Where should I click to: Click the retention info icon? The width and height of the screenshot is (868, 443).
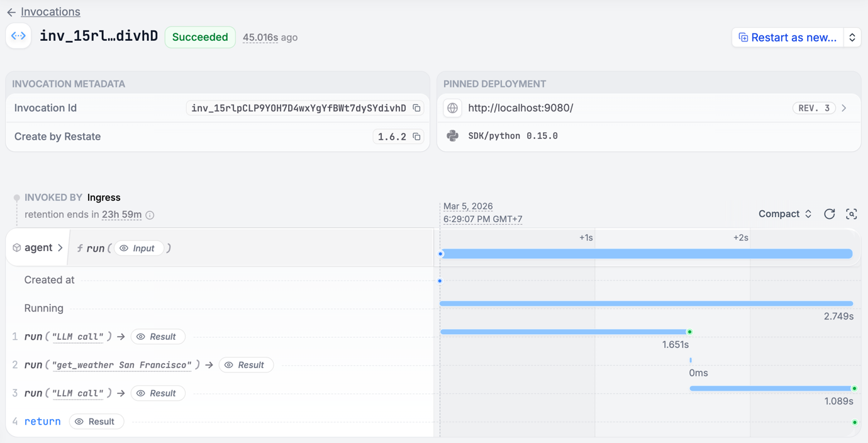tap(150, 215)
